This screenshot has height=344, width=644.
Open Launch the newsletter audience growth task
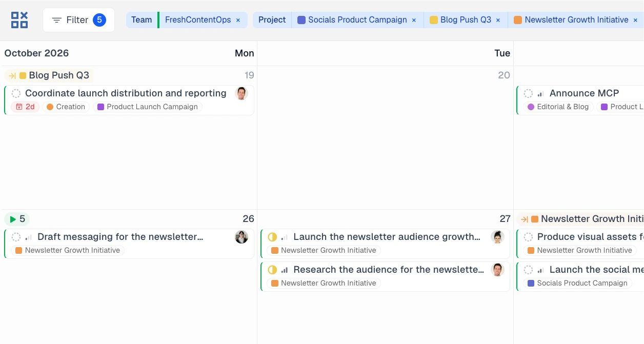(x=387, y=237)
